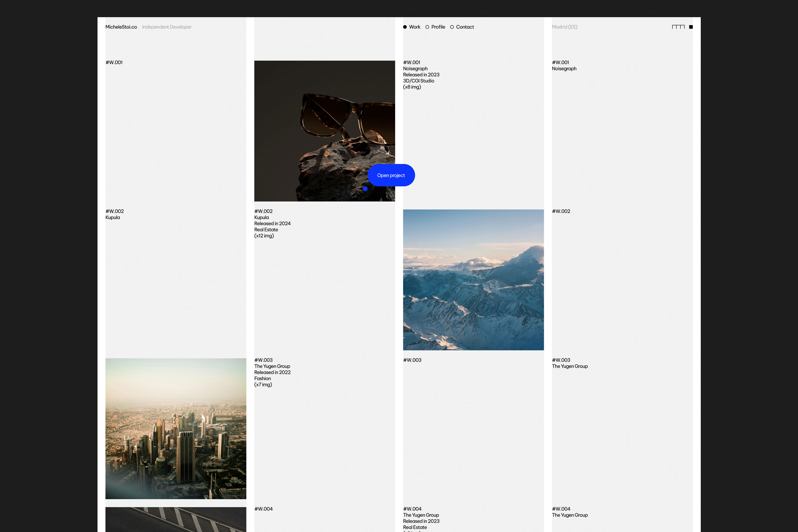Click the blue cursor dot on image
The image size is (798, 532).
click(x=365, y=188)
